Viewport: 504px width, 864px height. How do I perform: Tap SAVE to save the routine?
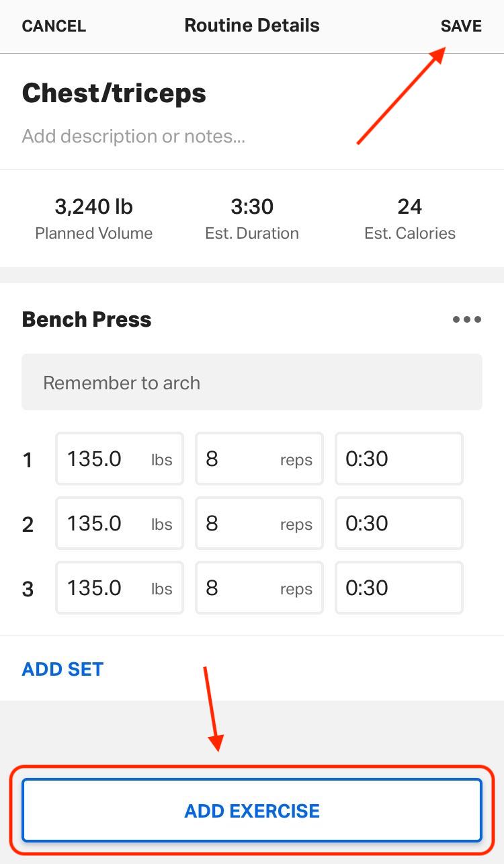click(461, 26)
